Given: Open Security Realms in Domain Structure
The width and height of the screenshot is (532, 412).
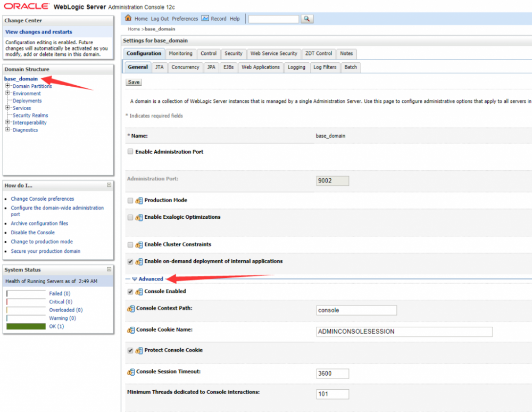Looking at the screenshot, I should coord(30,116).
